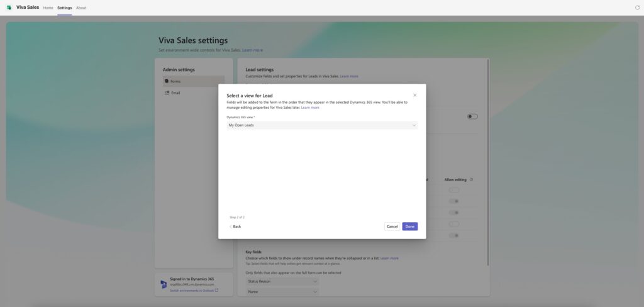Image resolution: width=644 pixels, height=307 pixels.
Task: Click the Signed in to Dynamics 365 text
Action: click(192, 279)
